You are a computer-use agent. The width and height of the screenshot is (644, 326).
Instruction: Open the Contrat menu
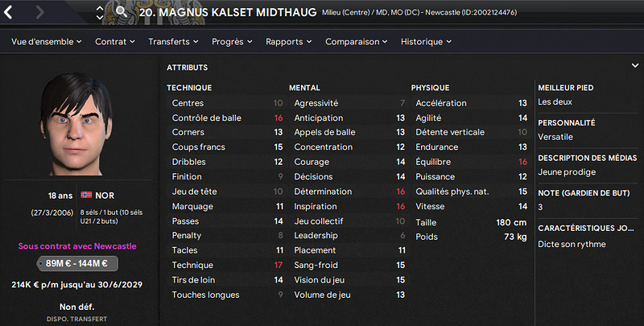coord(114,41)
